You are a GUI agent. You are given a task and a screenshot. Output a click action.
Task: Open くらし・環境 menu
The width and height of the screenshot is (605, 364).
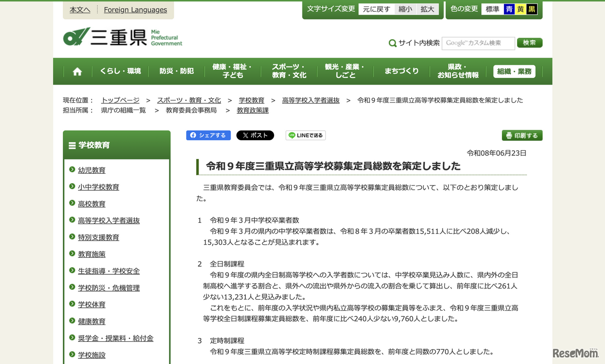click(120, 71)
